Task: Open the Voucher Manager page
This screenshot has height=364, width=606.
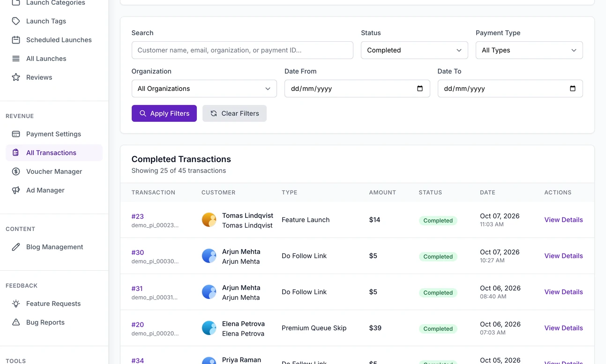Action: point(54,171)
